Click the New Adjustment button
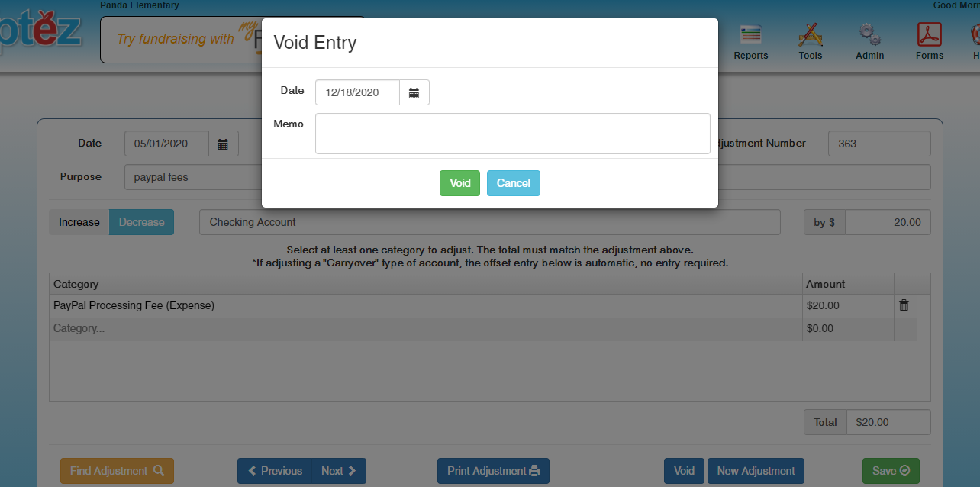 coord(756,471)
